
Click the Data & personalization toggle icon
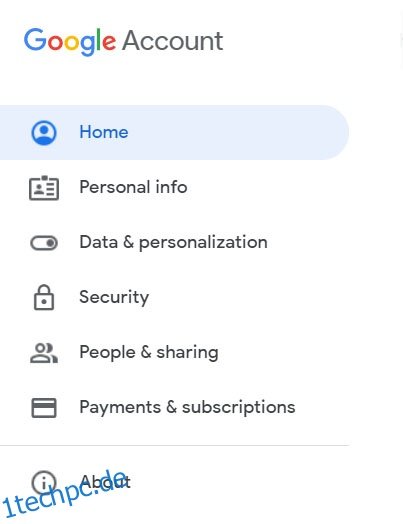(x=44, y=243)
